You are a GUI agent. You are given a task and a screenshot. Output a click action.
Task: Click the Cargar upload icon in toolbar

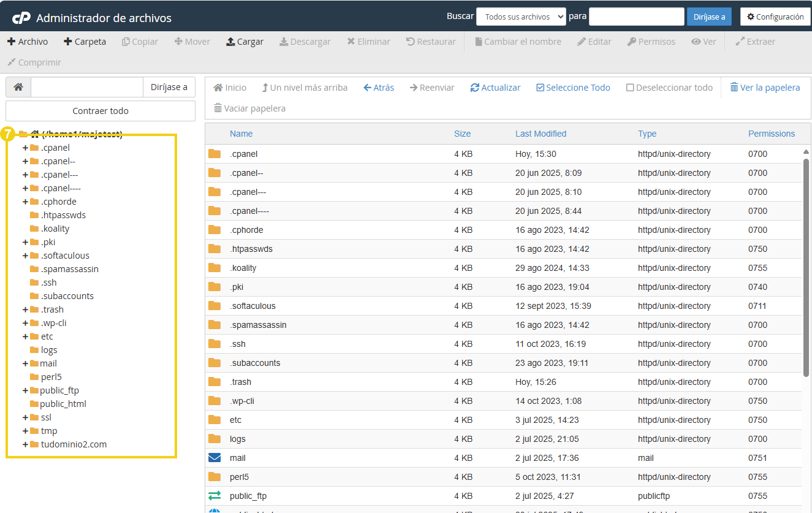point(230,42)
